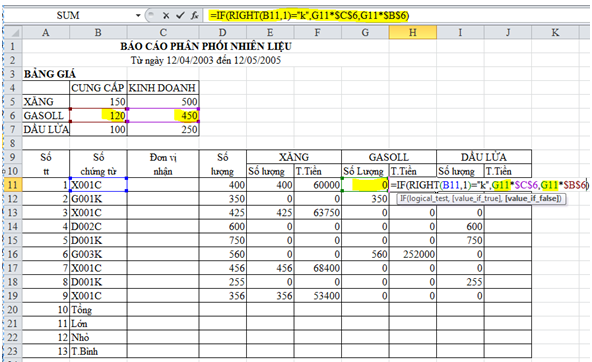Click the cell with value 750 in column I
The image size is (592, 362).
(460, 240)
